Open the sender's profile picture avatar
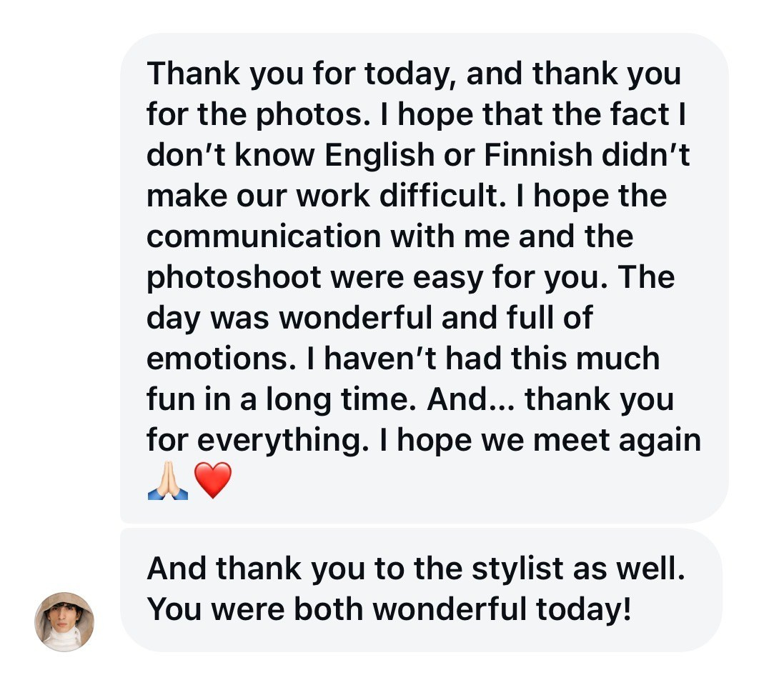The width and height of the screenshot is (784, 680). point(64,621)
